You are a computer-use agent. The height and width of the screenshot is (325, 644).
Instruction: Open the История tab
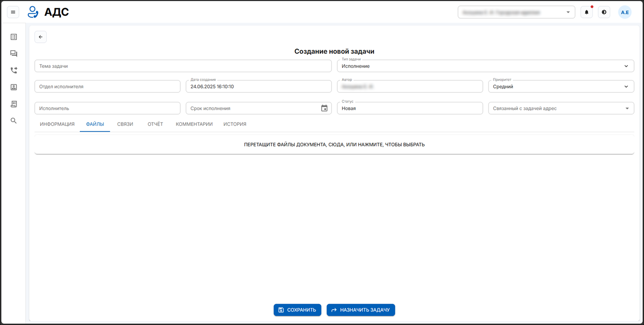click(234, 124)
